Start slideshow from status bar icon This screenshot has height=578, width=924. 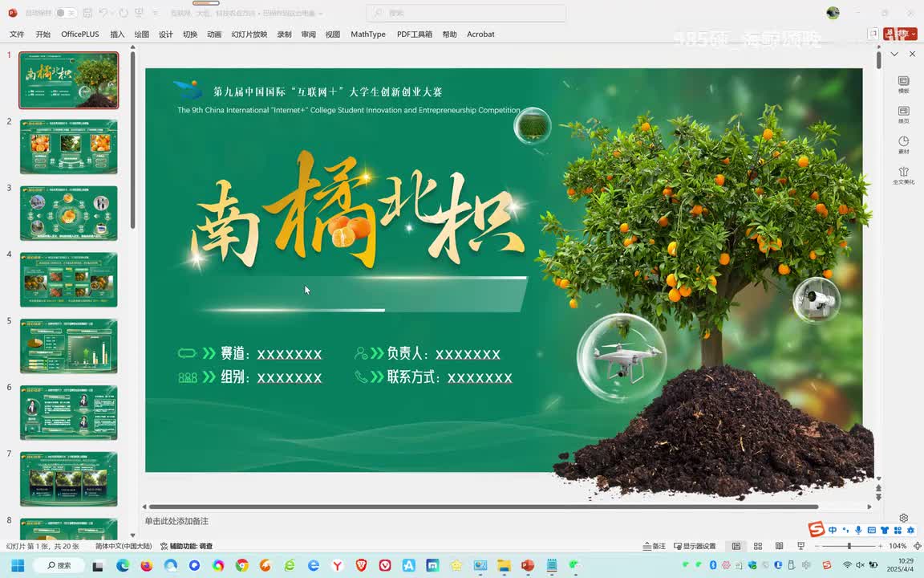[800, 546]
